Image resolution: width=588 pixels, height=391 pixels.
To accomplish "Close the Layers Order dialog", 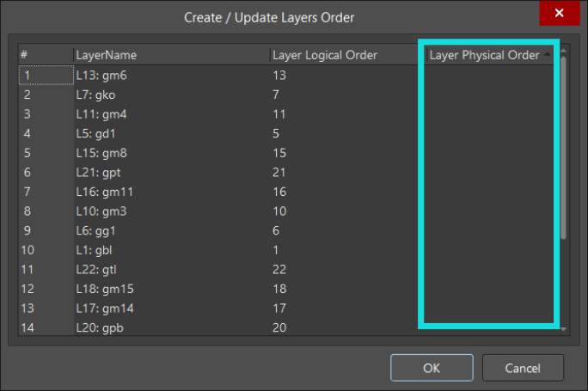I will click(x=559, y=14).
